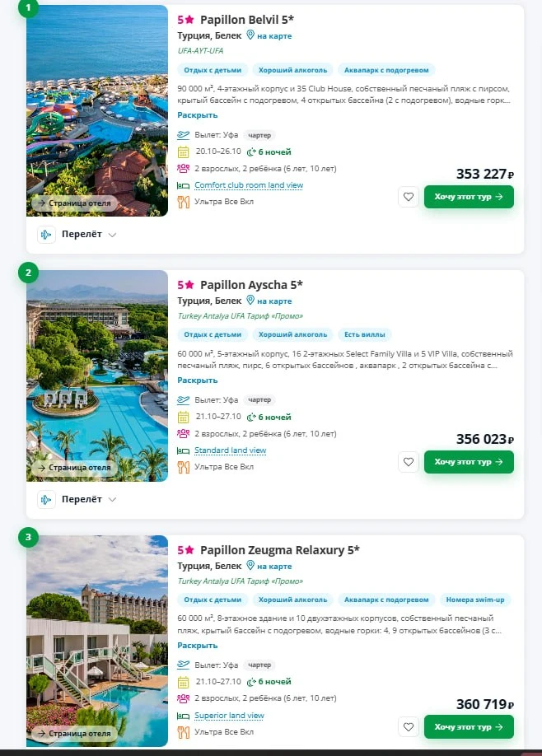542x756 pixels.
Task: Click fork-and-knife meal icon for Papillon Belvil
Action: (x=183, y=202)
